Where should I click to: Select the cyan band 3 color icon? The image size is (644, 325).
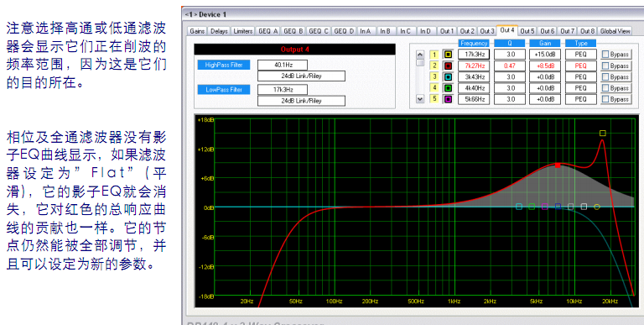tap(448, 77)
